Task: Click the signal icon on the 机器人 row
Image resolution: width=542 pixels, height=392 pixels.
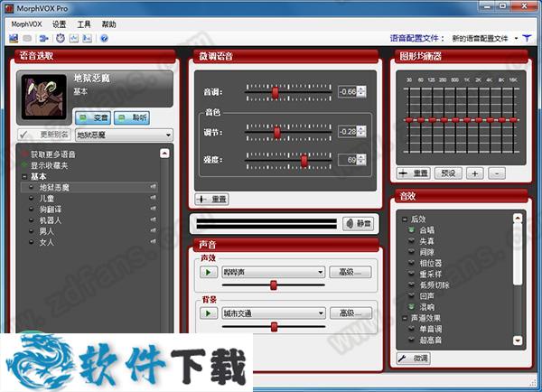Action: click(x=153, y=219)
